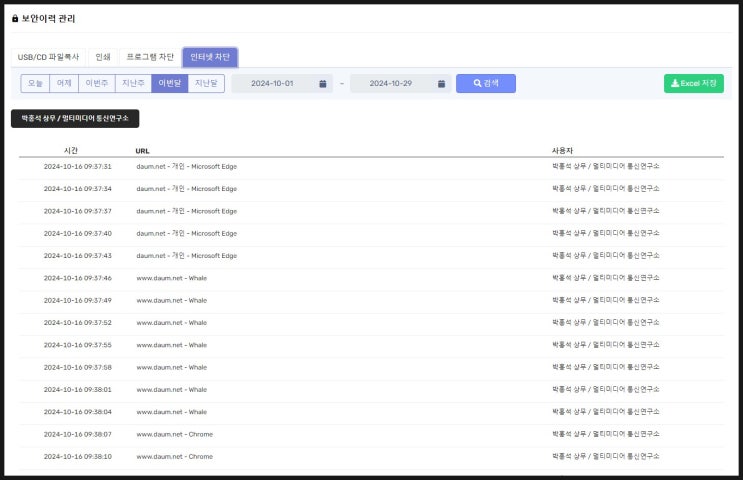Viewport: 743px width, 480px height.
Task: Click the www.daum.net - Whale entry at 09:37:46
Action: point(172,278)
